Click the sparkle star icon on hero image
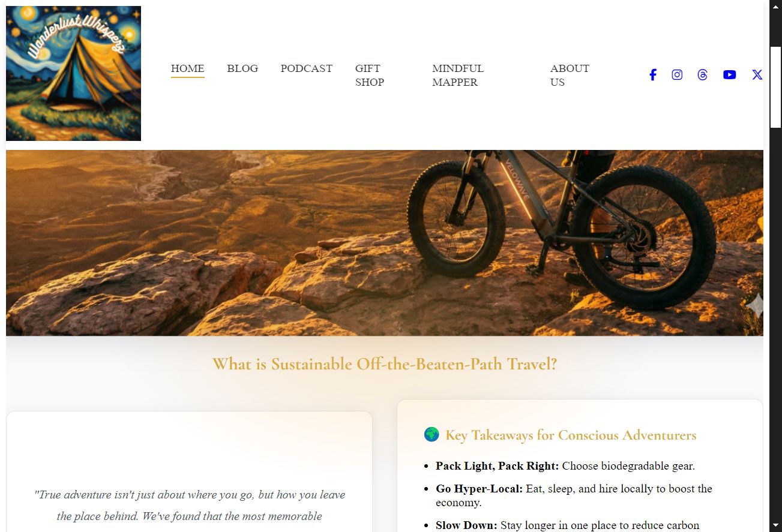 756,306
